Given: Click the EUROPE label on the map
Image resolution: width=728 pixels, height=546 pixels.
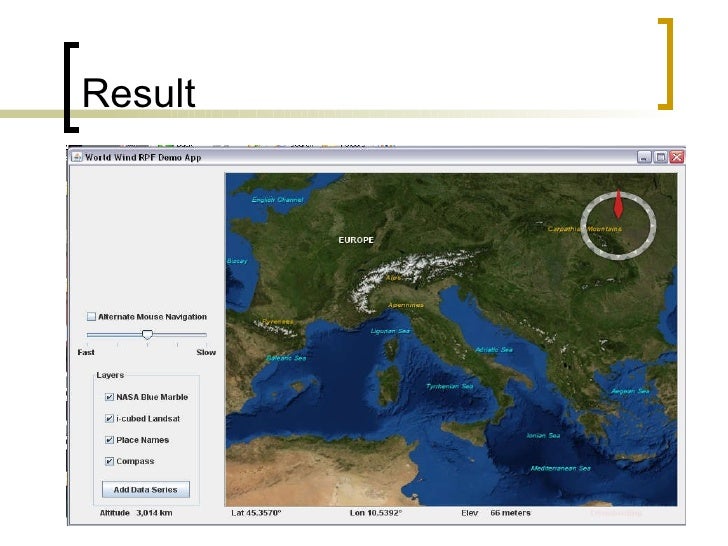Looking at the screenshot, I should click(356, 240).
